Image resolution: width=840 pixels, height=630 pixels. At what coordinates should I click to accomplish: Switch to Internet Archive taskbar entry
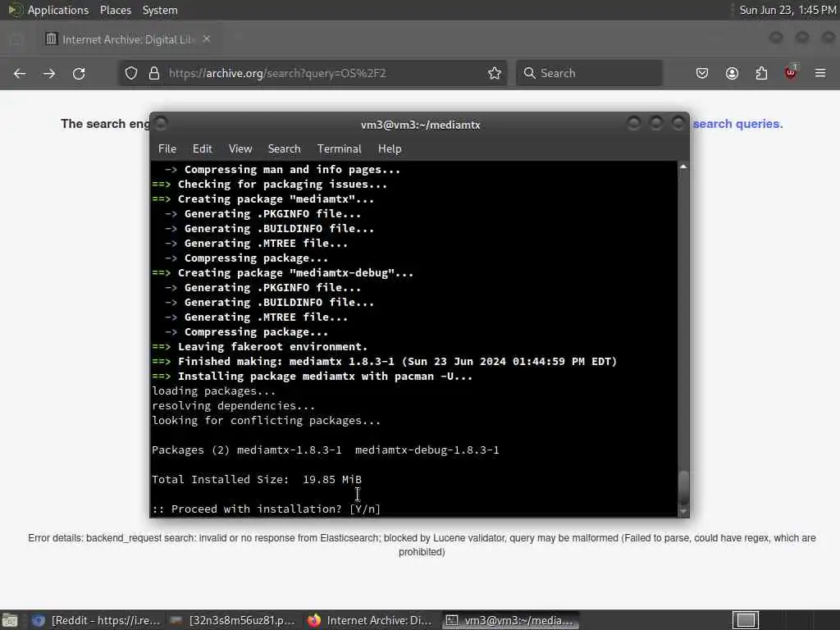coord(370,620)
